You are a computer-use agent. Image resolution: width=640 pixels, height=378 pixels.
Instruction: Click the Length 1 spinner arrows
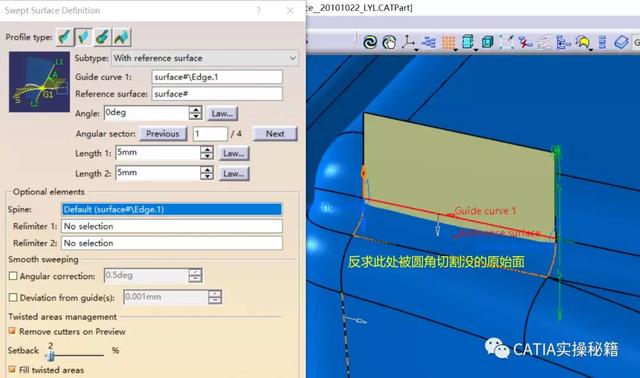click(x=207, y=153)
